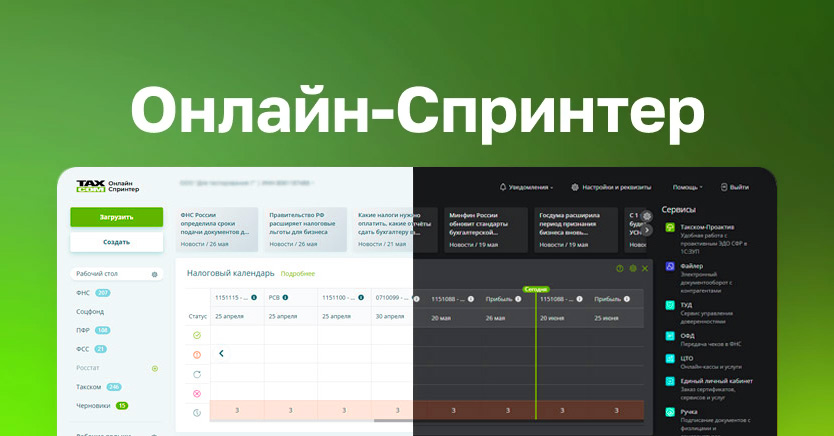Open the Такском section
Screen dimensions: 834x436
88,387
